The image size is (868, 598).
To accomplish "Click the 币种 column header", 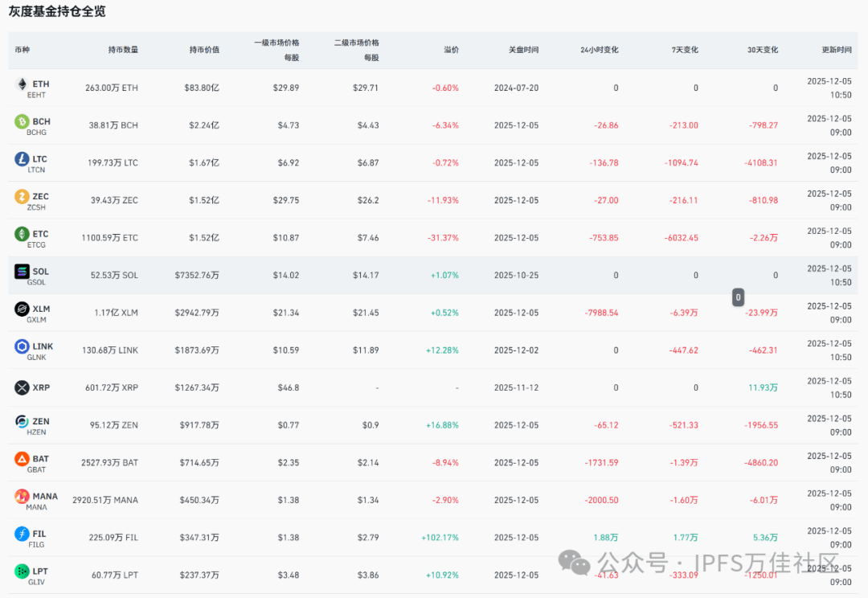I will click(x=23, y=50).
